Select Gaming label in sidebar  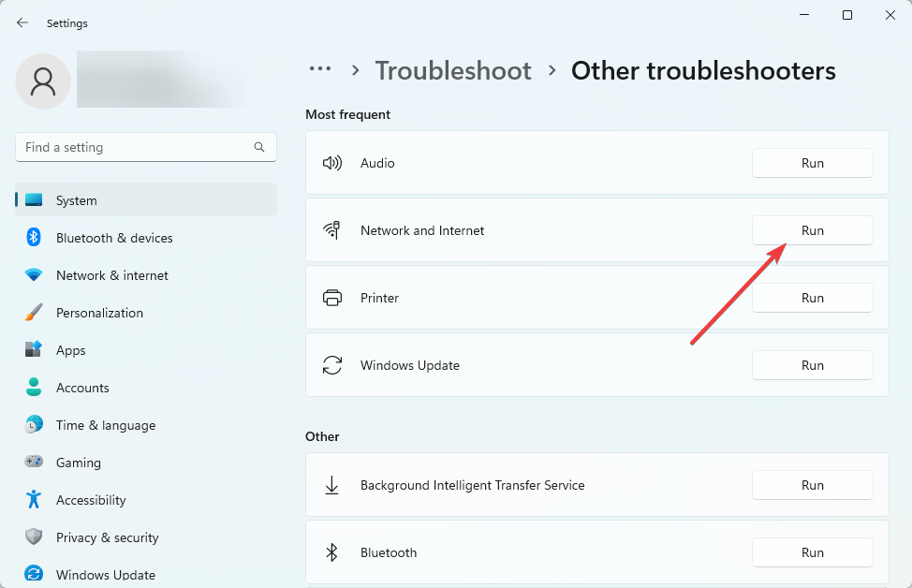click(79, 463)
